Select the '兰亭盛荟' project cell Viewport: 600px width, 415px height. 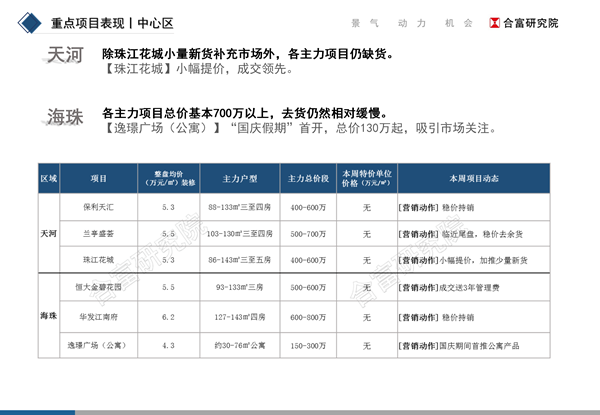coord(99,233)
